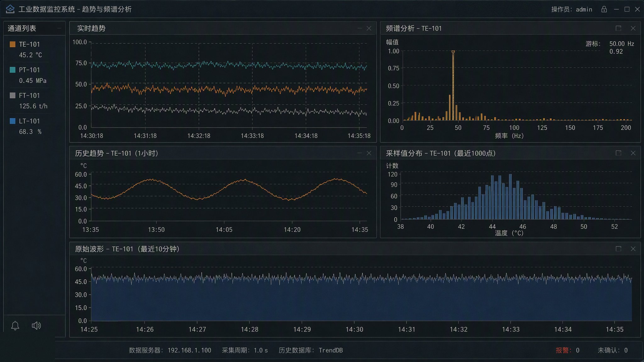Click the spectrum cursor marker at 50 Hz
This screenshot has width=644, height=362.
click(x=453, y=52)
